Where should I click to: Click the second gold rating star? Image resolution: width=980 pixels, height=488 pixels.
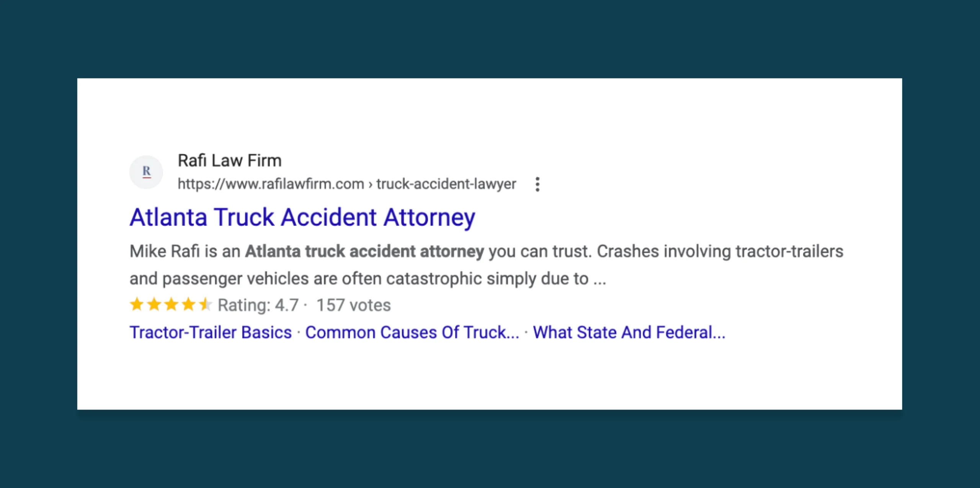click(x=154, y=305)
